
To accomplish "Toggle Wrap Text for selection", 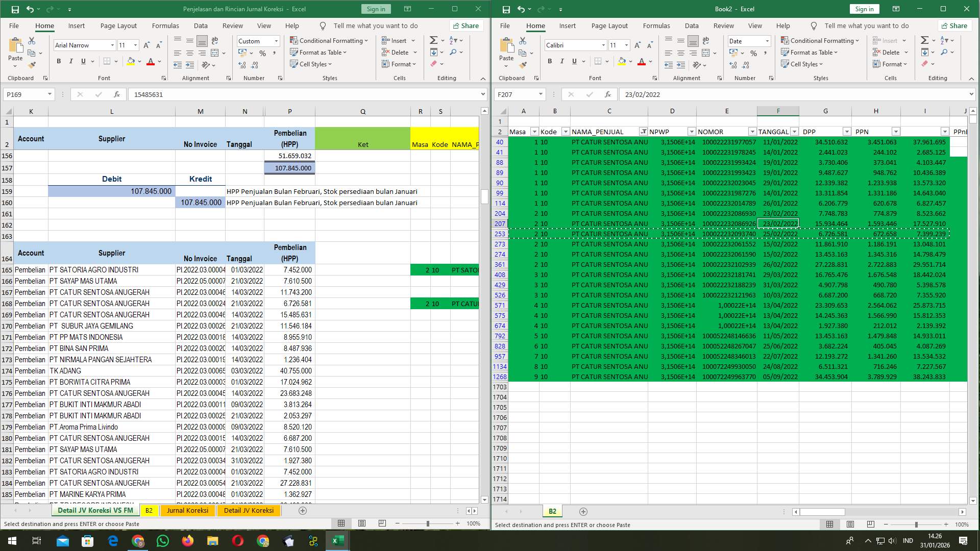I will [x=214, y=40].
